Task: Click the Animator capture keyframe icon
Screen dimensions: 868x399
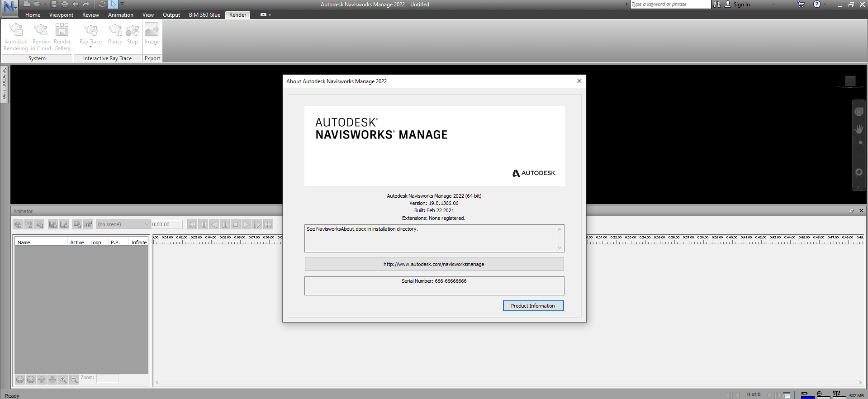Action: pyautogui.click(x=77, y=224)
